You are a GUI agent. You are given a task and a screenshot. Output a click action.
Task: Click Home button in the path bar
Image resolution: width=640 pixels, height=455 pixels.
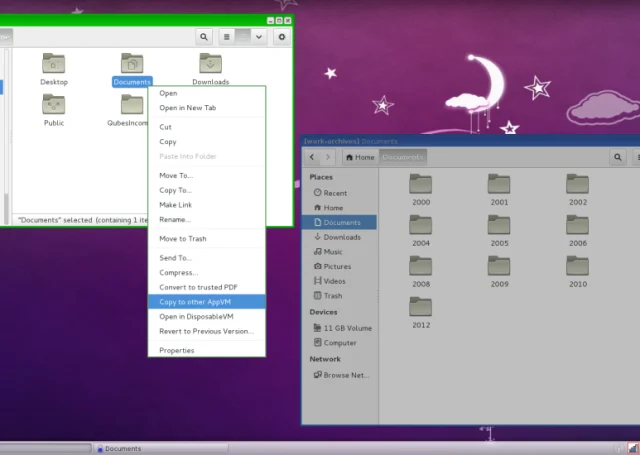(360, 157)
